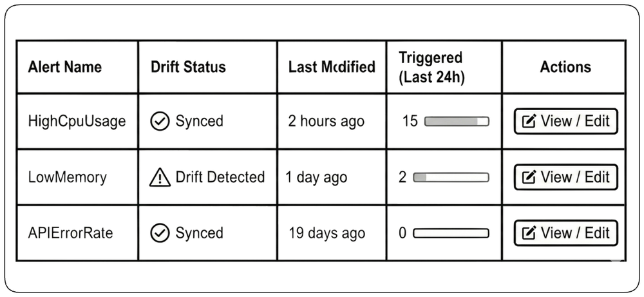Image resolution: width=644 pixels, height=297 pixels.
Task: Open View / Edit for APIErrorRate alert
Action: 565,233
